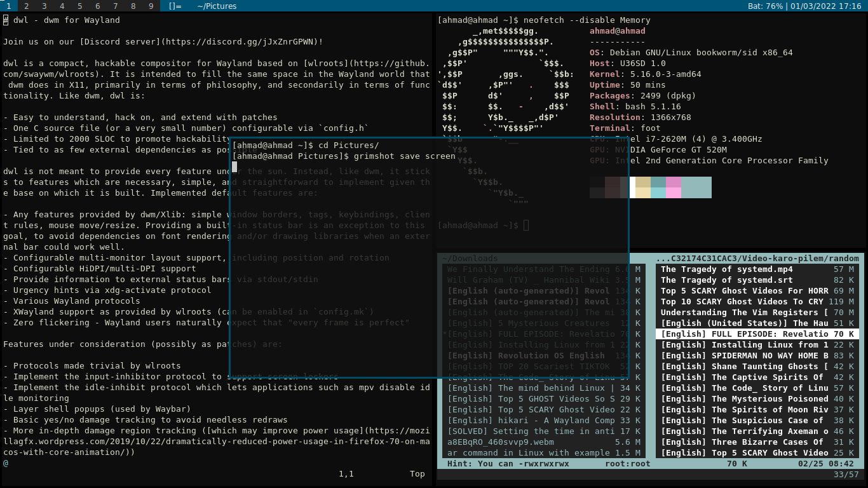Click the ~/Pictures window title in bar

[x=217, y=6]
